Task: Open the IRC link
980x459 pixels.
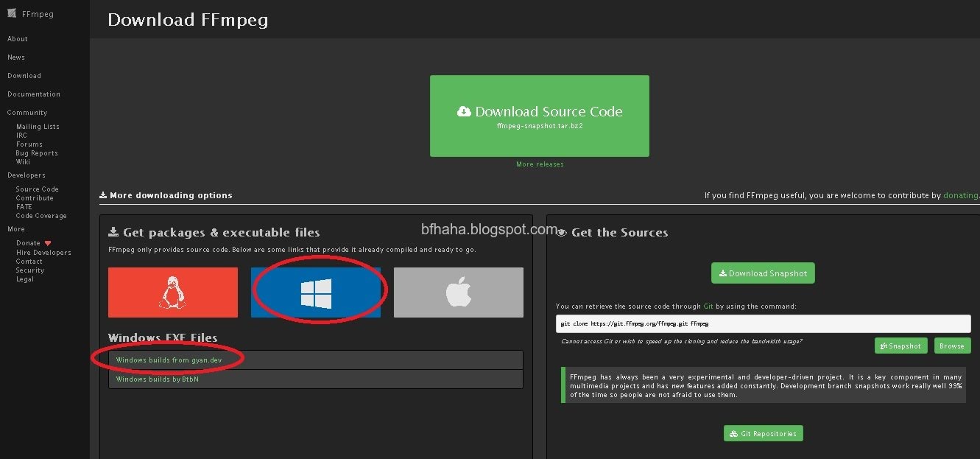Action: tap(21, 136)
